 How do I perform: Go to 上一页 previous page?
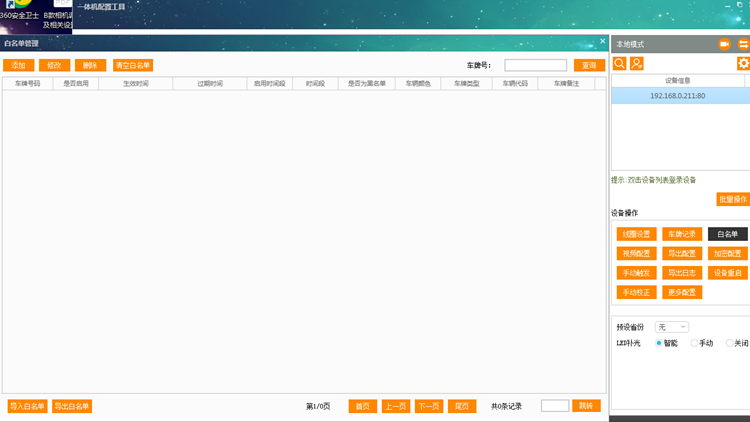click(396, 406)
